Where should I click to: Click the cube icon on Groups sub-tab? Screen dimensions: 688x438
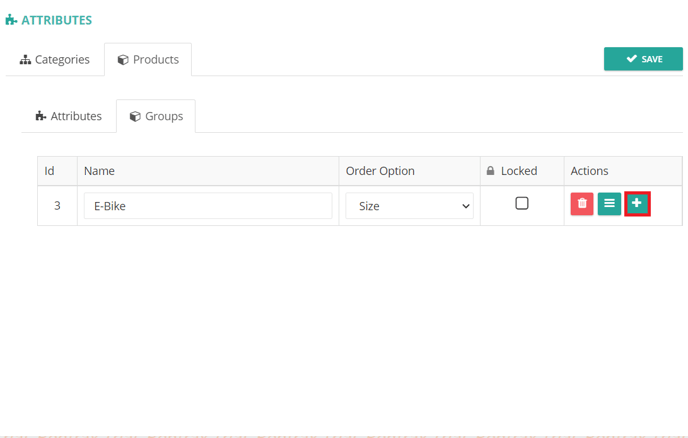coord(135,116)
